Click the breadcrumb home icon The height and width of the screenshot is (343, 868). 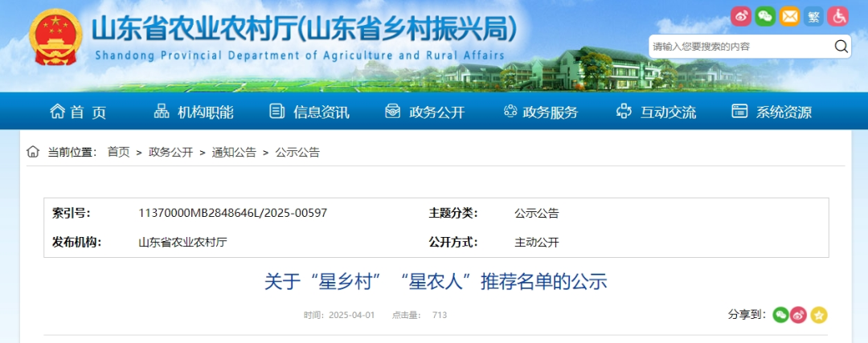[33, 152]
